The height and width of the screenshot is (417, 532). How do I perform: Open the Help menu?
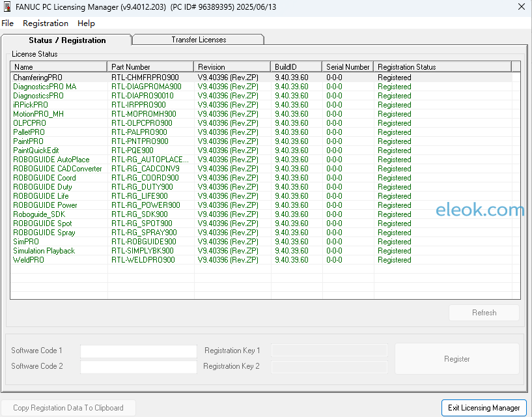pos(86,23)
